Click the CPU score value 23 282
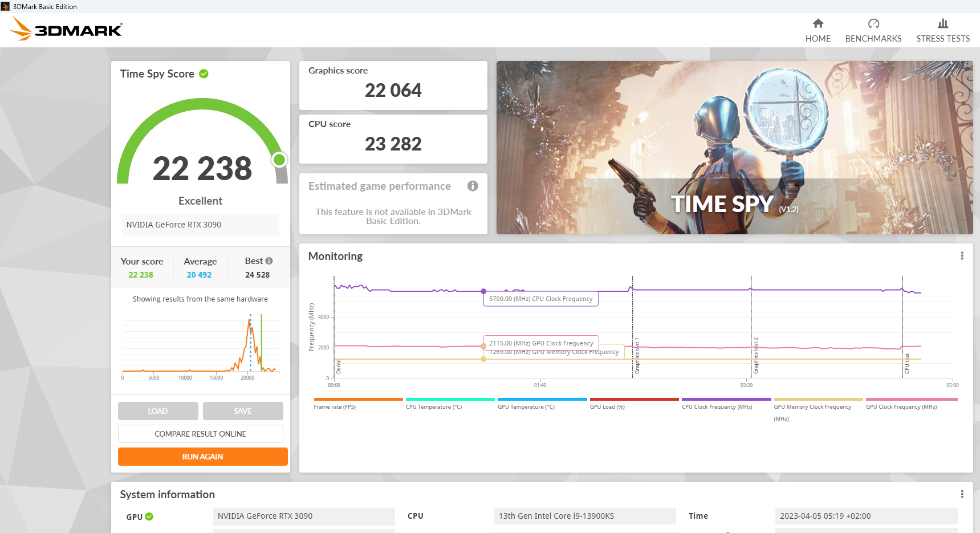Screen dimensions: 980x533 click(393, 144)
